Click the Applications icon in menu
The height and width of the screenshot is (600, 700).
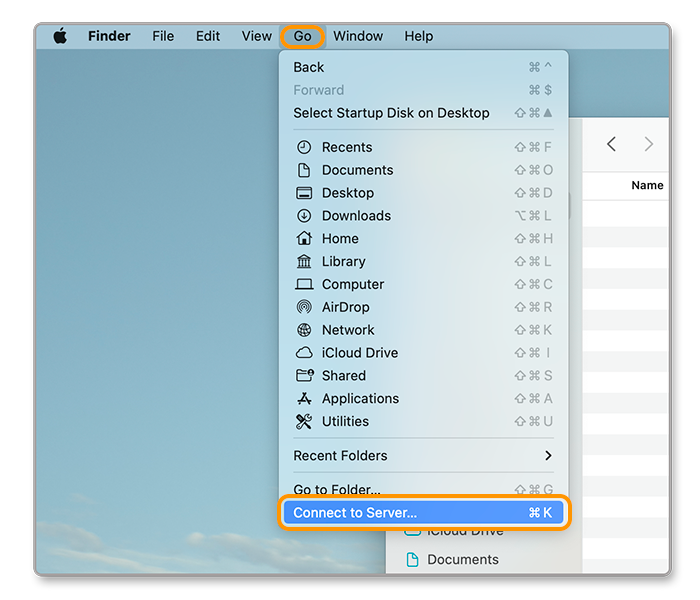[304, 399]
